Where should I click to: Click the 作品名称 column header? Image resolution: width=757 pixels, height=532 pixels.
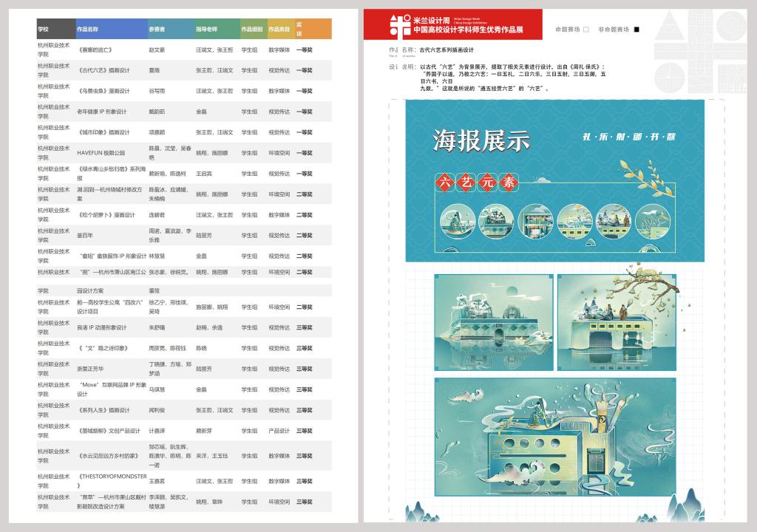pos(87,29)
